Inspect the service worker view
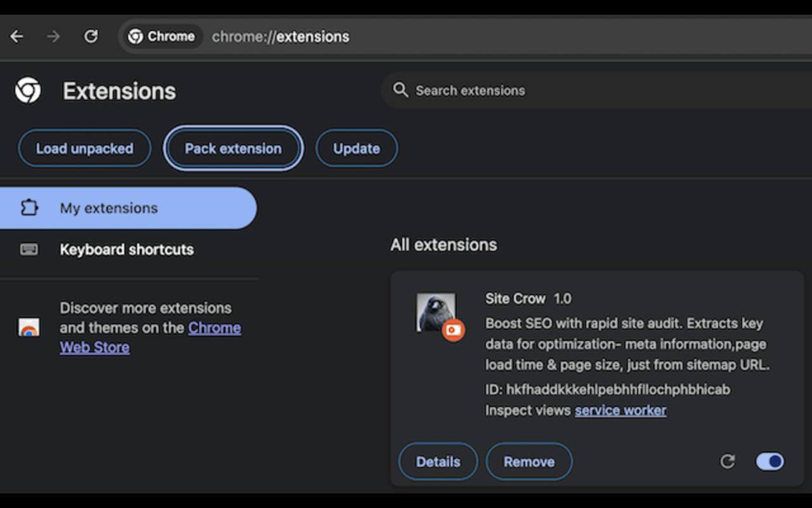 coord(620,410)
